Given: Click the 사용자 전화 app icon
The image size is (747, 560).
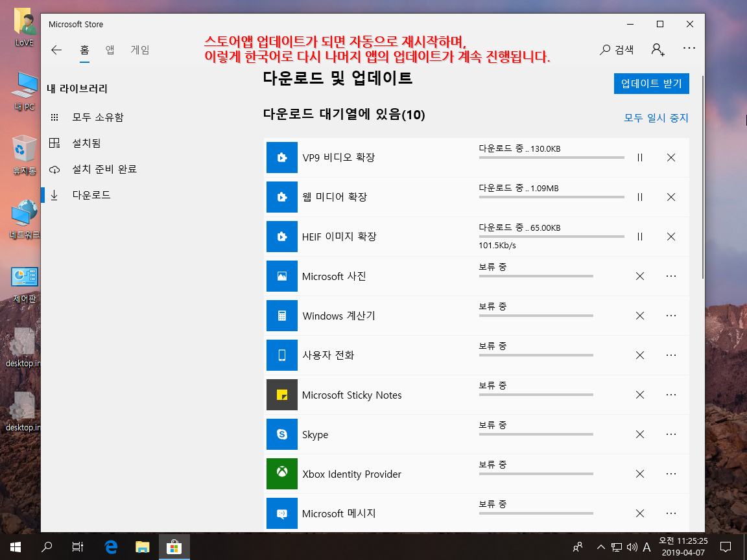Looking at the screenshot, I should click(x=282, y=355).
